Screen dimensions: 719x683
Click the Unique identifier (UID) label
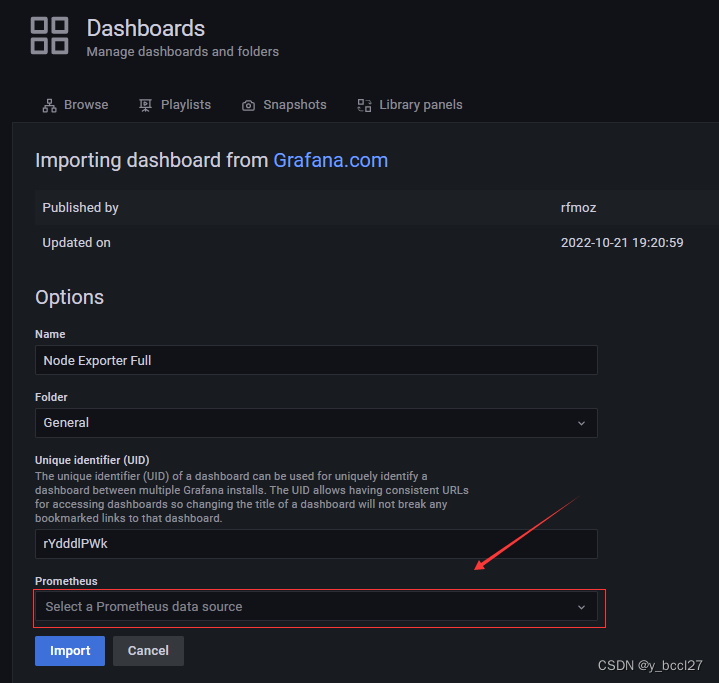92,460
